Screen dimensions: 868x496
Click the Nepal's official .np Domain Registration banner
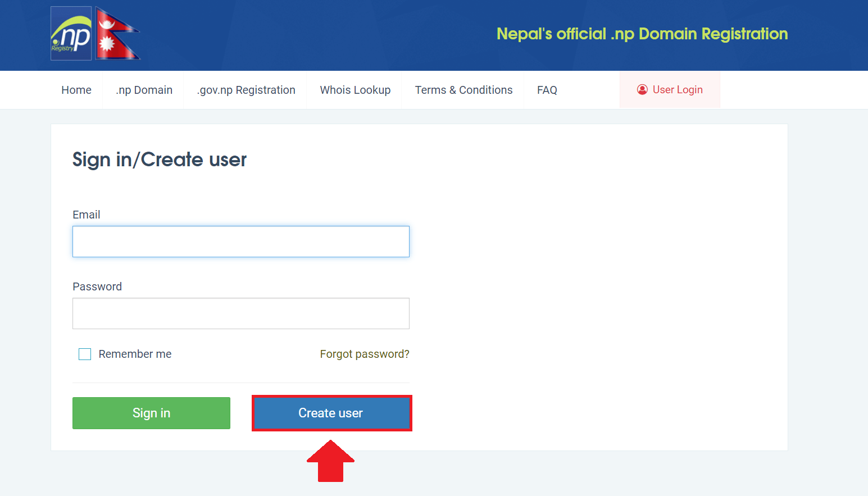coord(642,34)
